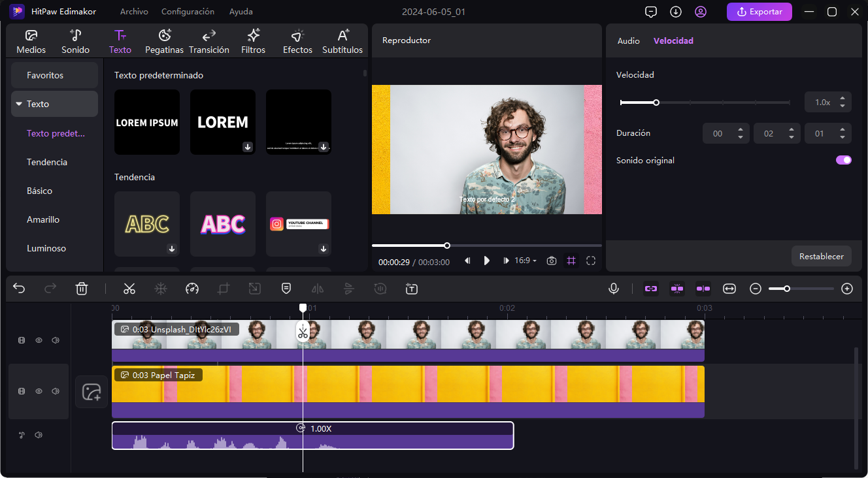Adjust the Velocidad slider handle
Screen dimensions: 868x478
tap(656, 103)
